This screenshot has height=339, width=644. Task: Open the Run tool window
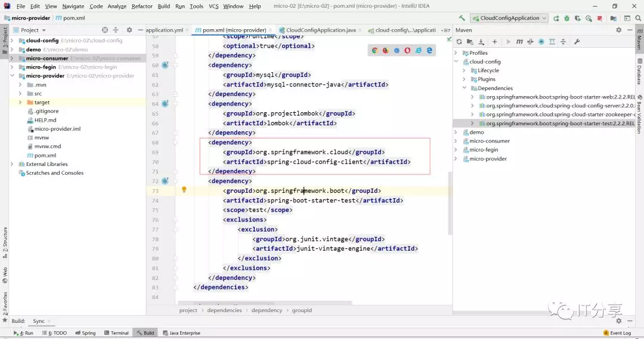pos(23,333)
